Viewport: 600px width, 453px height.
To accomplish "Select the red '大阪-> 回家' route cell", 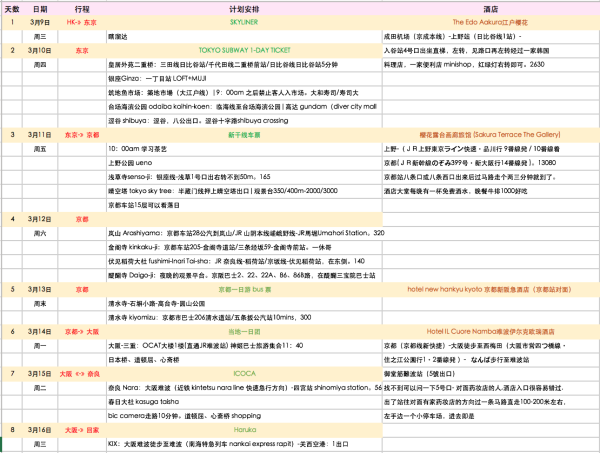I will pyautogui.click(x=82, y=430).
